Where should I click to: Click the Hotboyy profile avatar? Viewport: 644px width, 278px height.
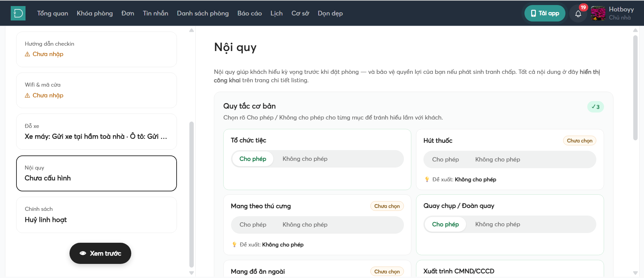pyautogui.click(x=598, y=13)
